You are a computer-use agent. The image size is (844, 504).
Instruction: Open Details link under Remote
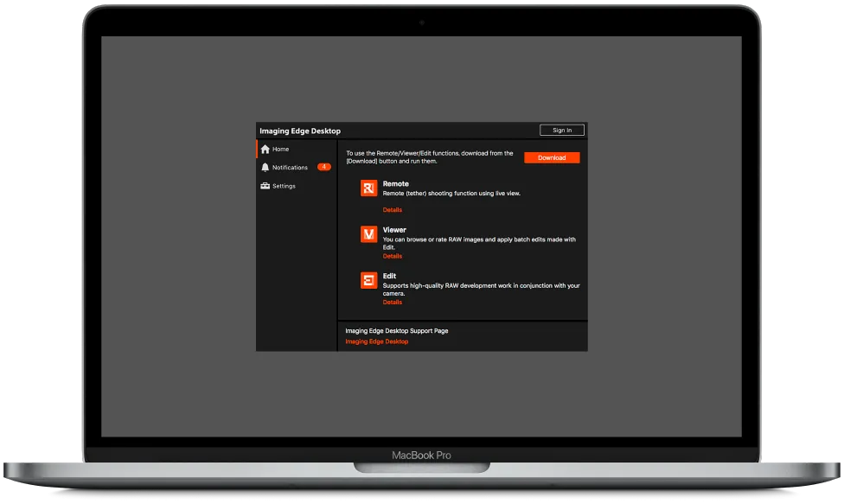pyautogui.click(x=393, y=210)
